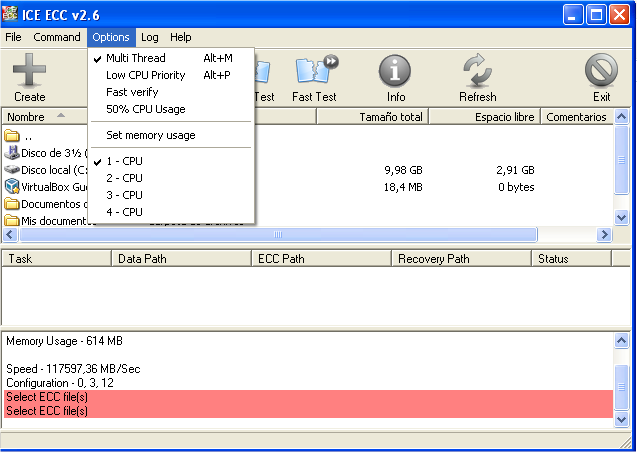Open the File menu
This screenshot has width=637, height=452.
13,37
